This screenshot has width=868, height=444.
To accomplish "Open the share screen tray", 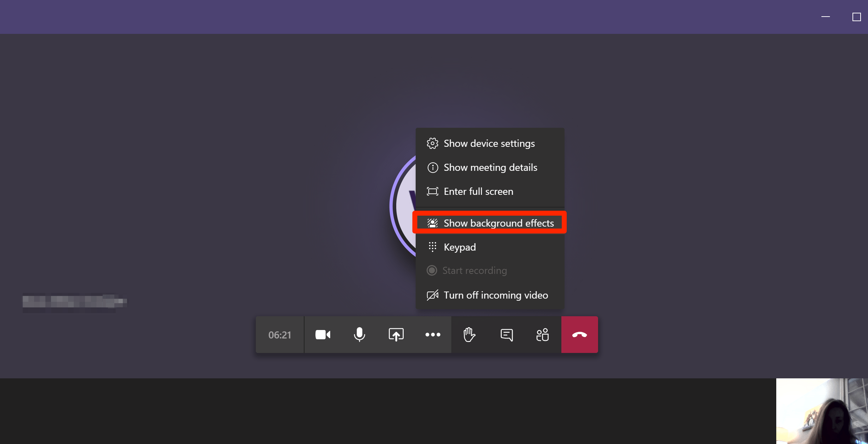I will tap(396, 335).
